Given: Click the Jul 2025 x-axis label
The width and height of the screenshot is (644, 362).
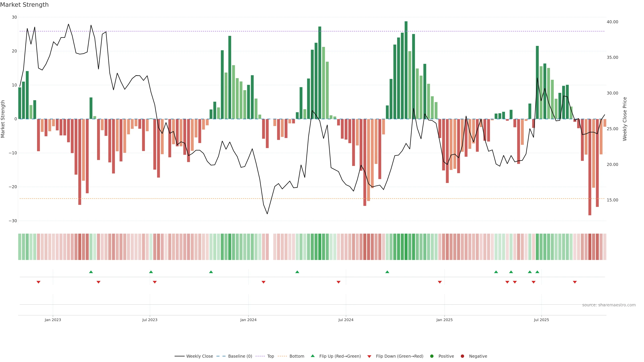Looking at the screenshot, I should click(541, 320).
